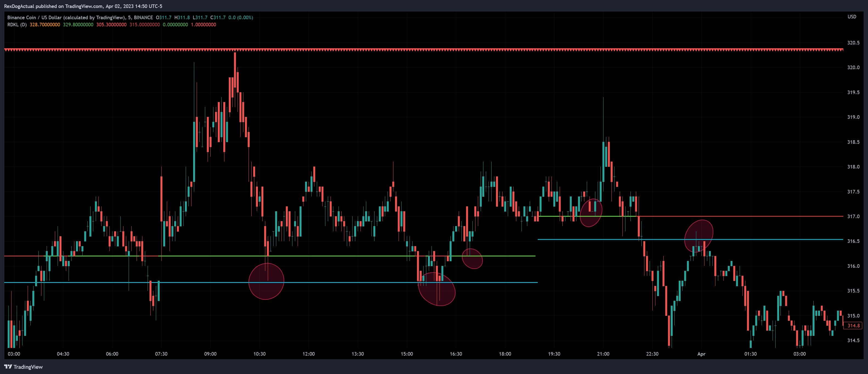Click the 'Binance Coin / US Dollar' symbol title
Viewport: 868px width, 374px height.
point(34,18)
